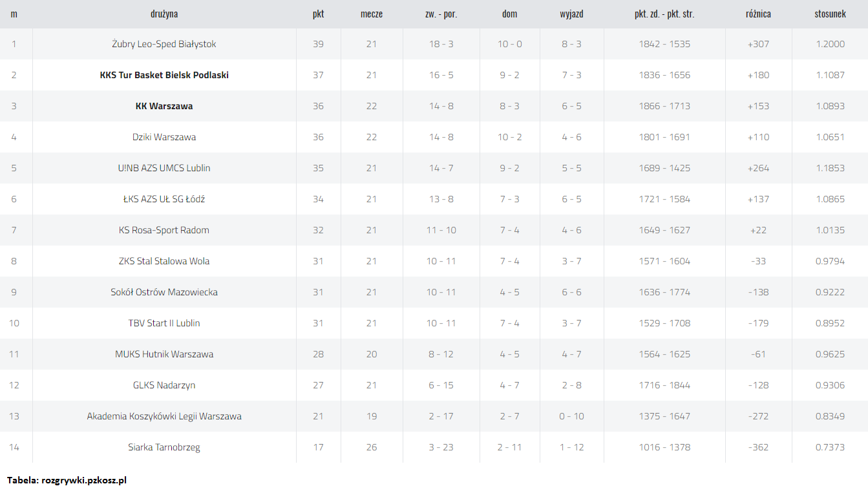
Task: Select Sokół Ostrów Mazowiecka team
Action: click(x=164, y=292)
